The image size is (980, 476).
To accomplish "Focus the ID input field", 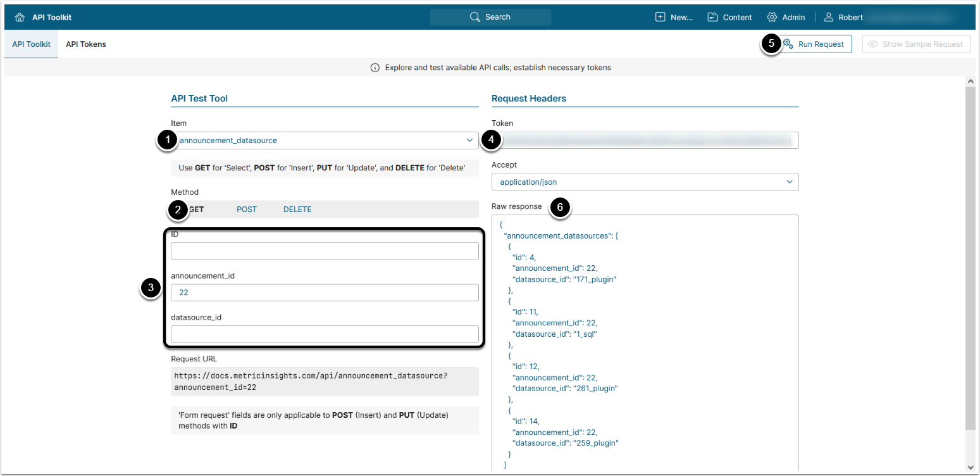I will coord(325,251).
